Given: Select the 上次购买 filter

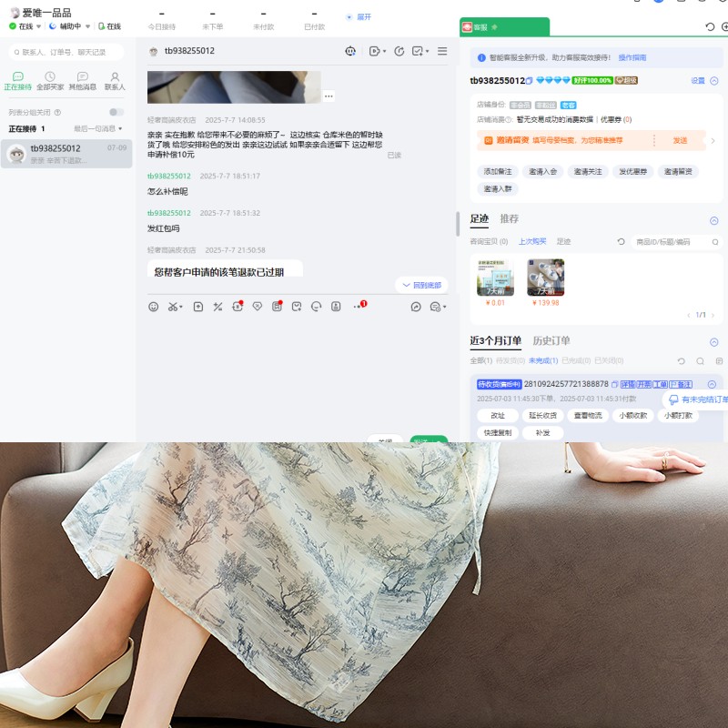Looking at the screenshot, I should 532,241.
